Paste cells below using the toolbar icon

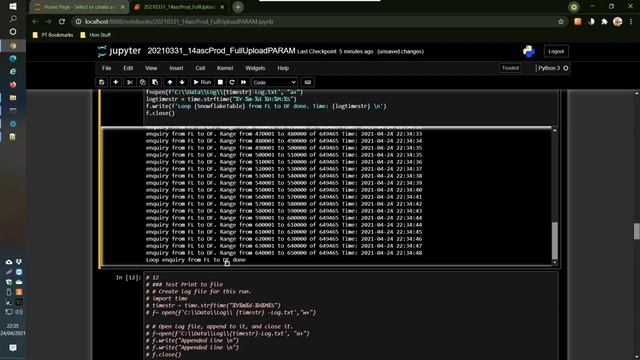155,82
